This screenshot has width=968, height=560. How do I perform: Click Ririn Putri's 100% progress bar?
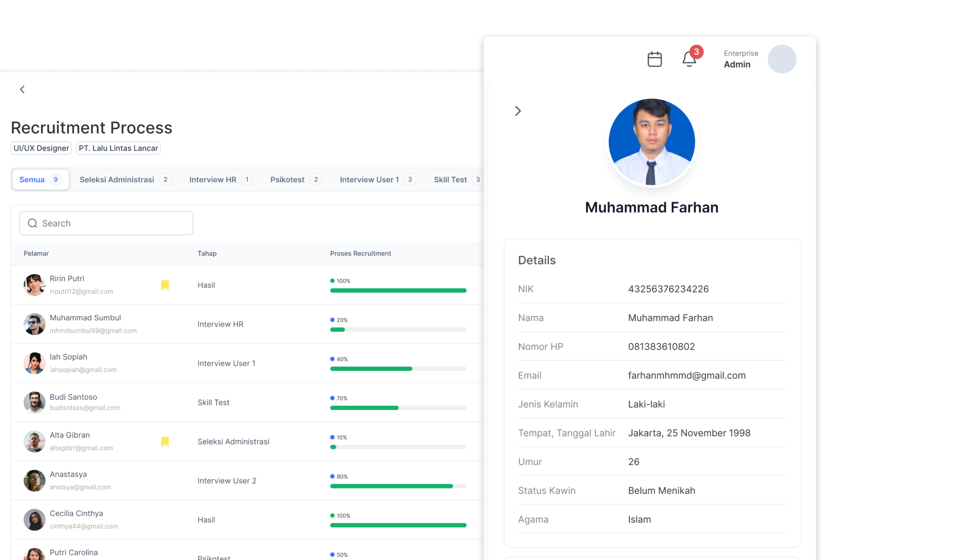(x=398, y=290)
